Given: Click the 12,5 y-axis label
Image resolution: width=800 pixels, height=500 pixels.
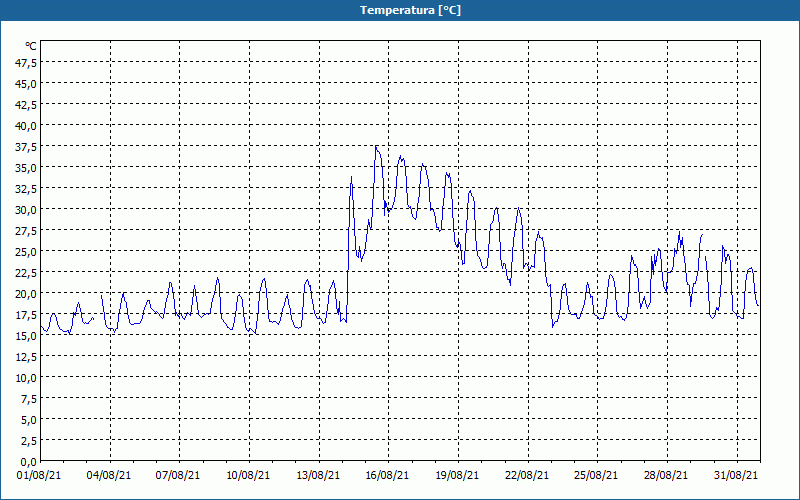Looking at the screenshot, I should (x=27, y=357).
